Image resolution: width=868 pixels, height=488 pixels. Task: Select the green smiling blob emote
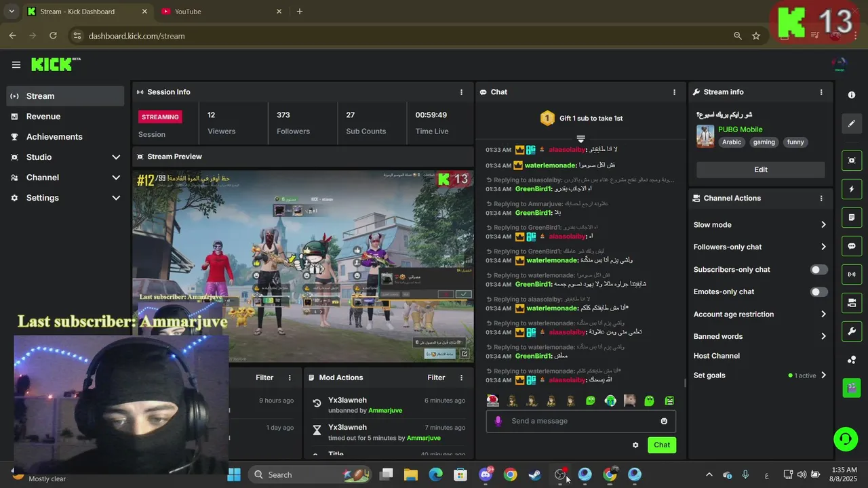point(591,401)
